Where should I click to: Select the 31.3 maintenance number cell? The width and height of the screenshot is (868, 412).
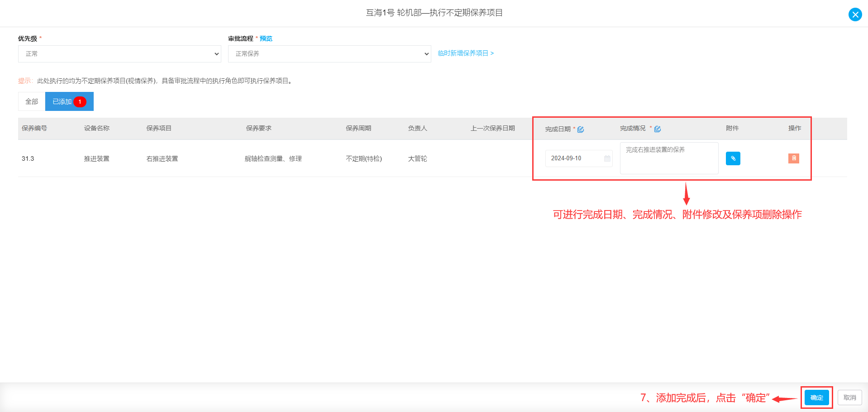pyautogui.click(x=28, y=158)
